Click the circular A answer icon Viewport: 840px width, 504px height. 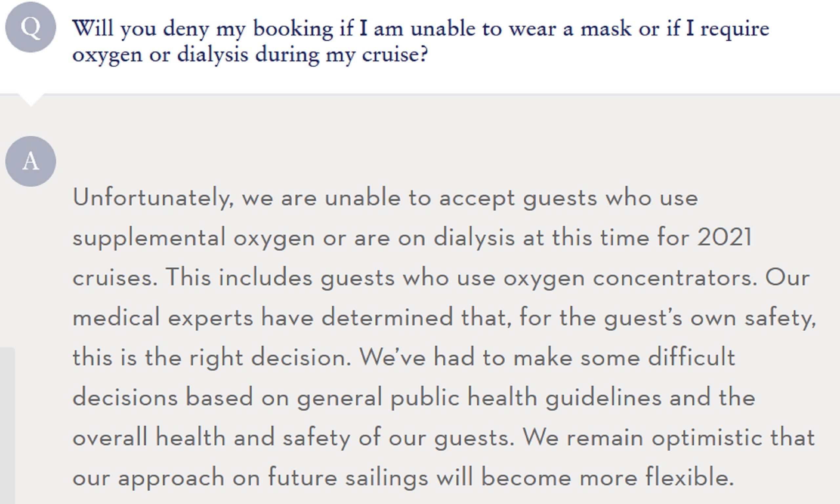click(x=31, y=161)
